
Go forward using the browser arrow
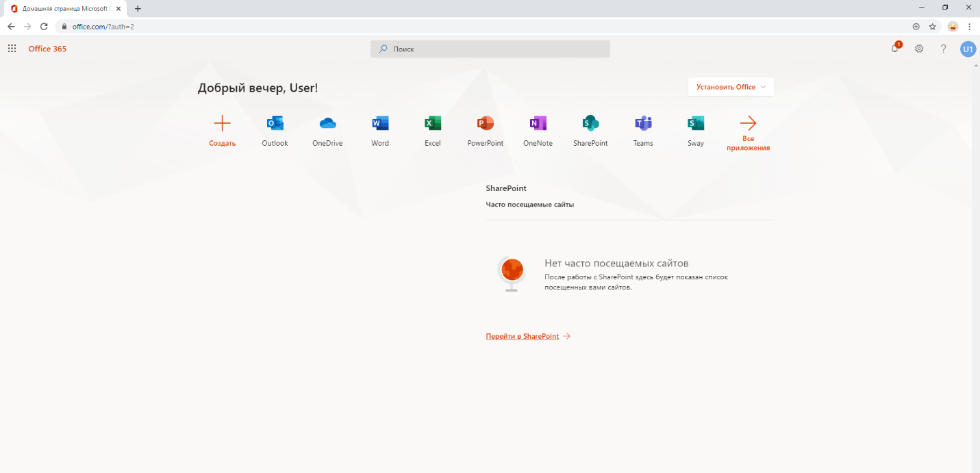click(27, 26)
